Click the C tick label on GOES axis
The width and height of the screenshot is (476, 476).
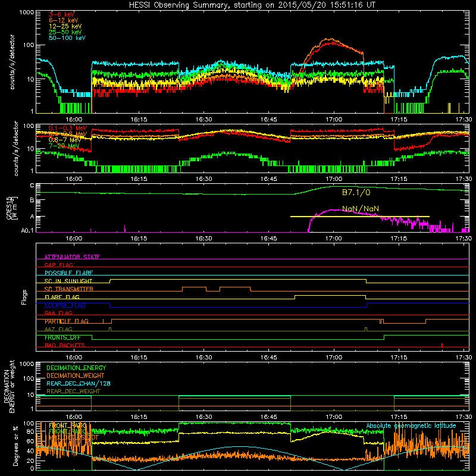pos(32,186)
